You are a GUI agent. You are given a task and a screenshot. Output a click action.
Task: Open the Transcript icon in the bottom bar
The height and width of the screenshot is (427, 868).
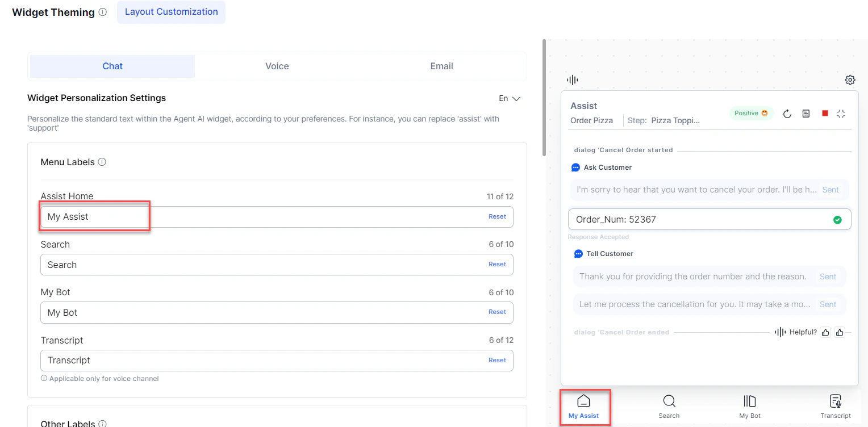click(836, 401)
